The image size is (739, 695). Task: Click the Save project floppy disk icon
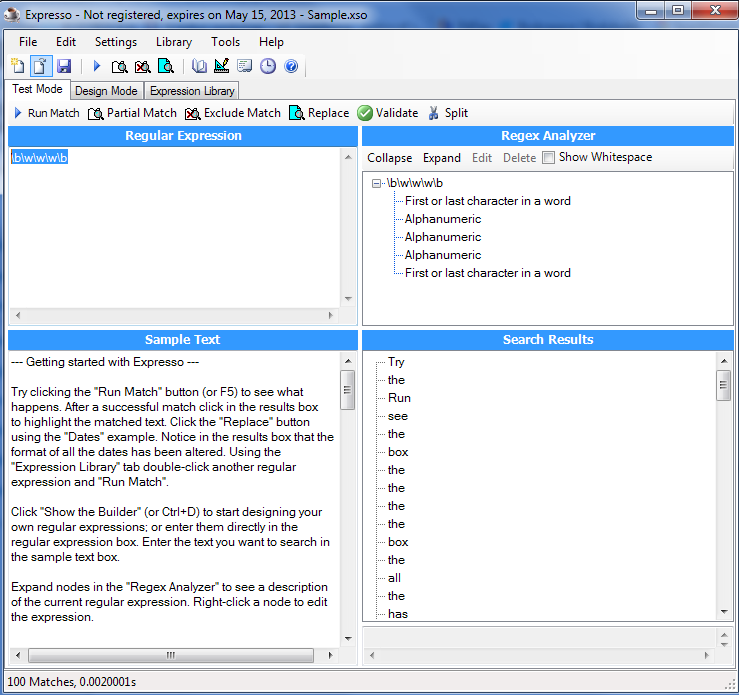tap(64, 66)
